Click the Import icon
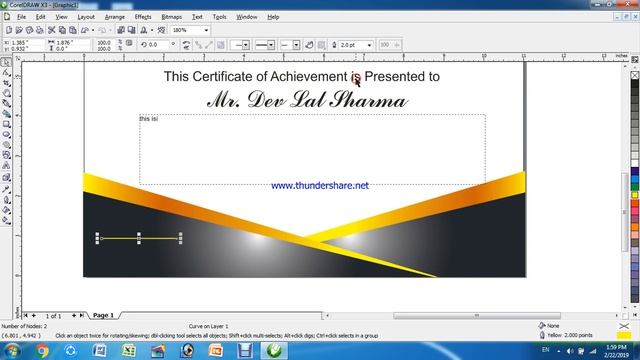Image resolution: width=640 pixels, height=360 pixels. (x=121, y=30)
